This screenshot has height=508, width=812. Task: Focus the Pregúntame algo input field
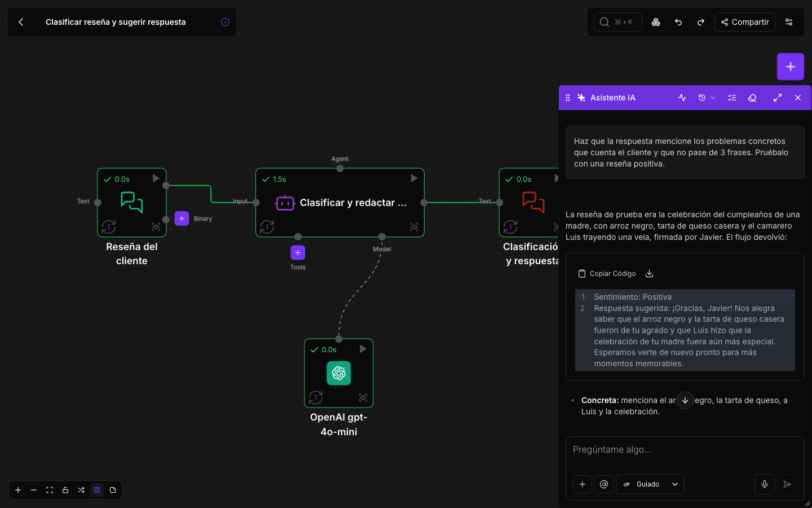(685, 450)
